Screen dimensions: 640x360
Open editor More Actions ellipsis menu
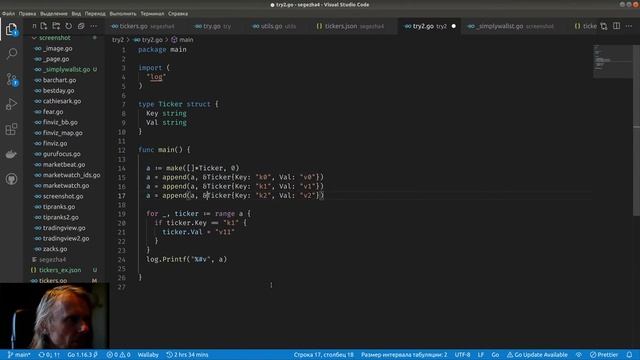pyautogui.click(x=629, y=26)
